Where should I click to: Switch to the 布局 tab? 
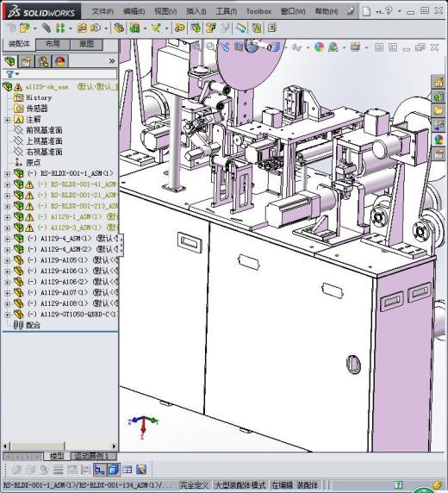(53, 44)
